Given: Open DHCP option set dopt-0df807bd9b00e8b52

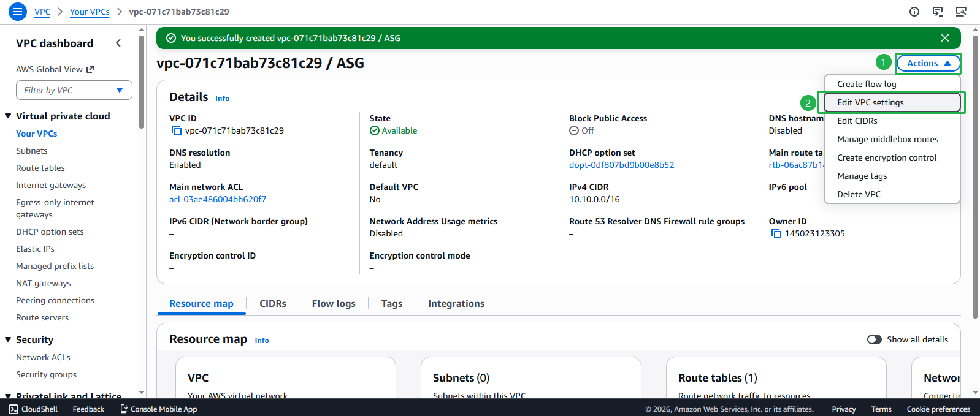Looking at the screenshot, I should pos(621,165).
